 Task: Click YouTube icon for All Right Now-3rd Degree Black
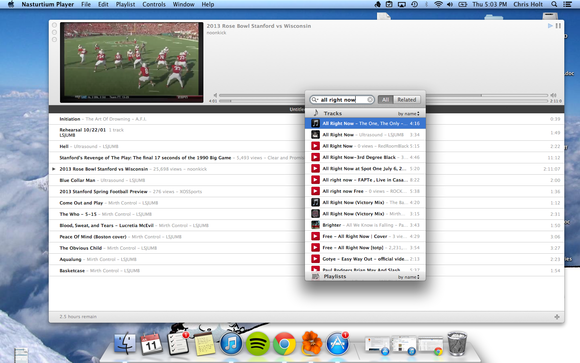[315, 157]
